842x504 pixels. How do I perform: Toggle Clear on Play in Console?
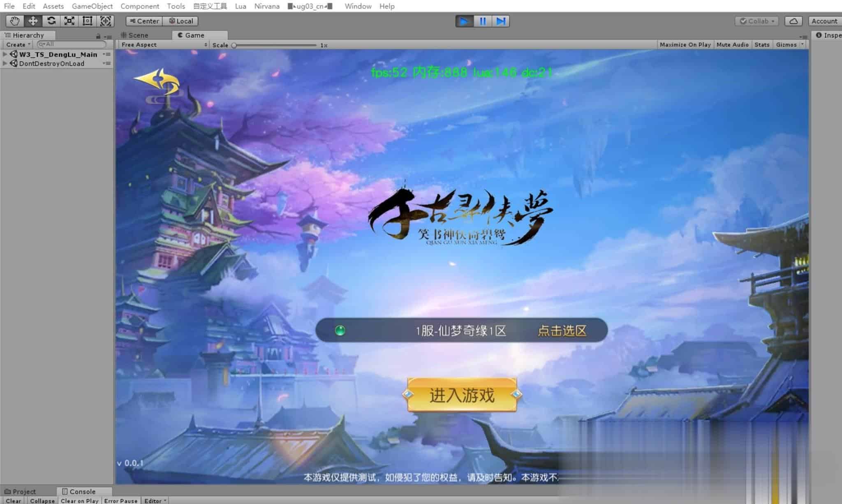[x=79, y=501]
